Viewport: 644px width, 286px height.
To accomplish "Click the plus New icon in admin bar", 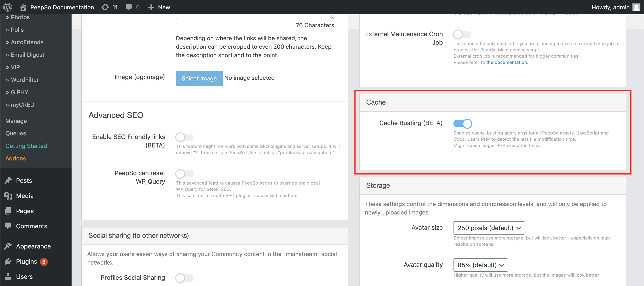I will tap(151, 7).
